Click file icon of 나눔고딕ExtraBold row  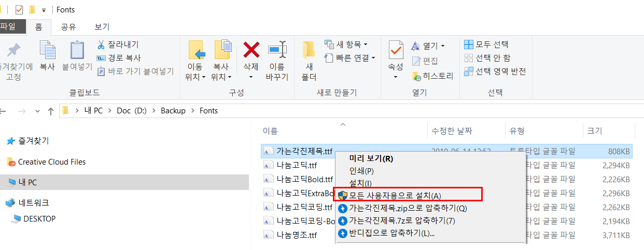[x=268, y=194]
